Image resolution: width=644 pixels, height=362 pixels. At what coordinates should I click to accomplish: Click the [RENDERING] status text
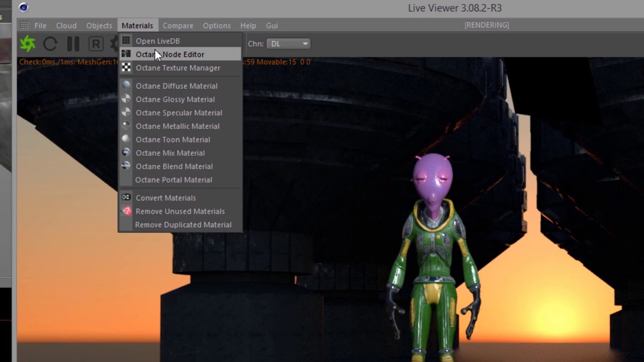[487, 25]
